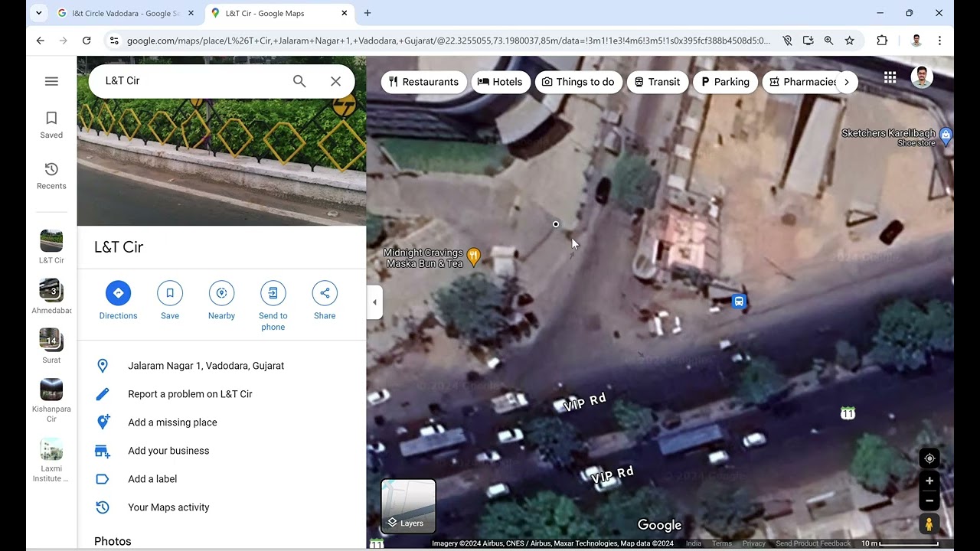This screenshot has height=551, width=980.
Task: Click the search magnifier icon
Action: pyautogui.click(x=299, y=81)
